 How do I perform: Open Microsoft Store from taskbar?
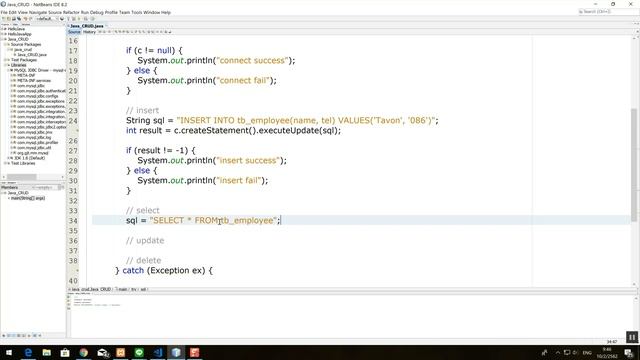pyautogui.click(x=65, y=353)
